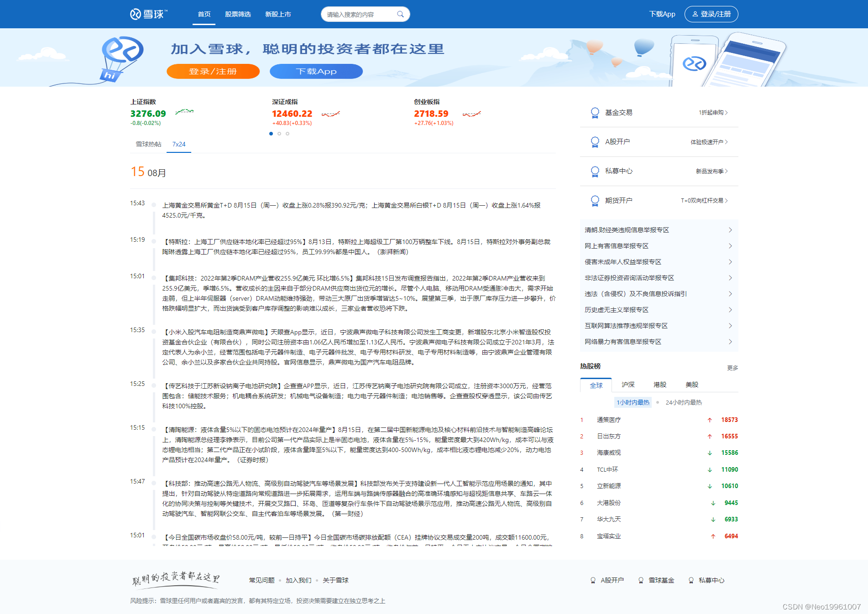Image resolution: width=868 pixels, height=614 pixels.
Task: Click the 期货开户 medal icon
Action: [x=595, y=201]
